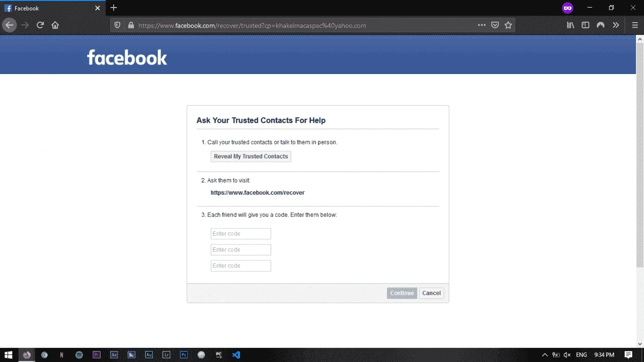
Task: Bookmark this page with the star
Action: click(x=508, y=25)
